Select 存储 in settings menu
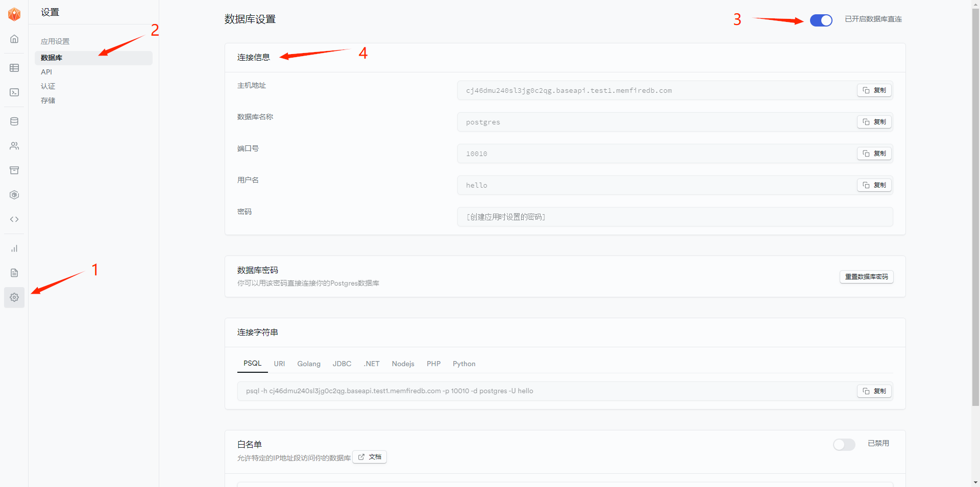The height and width of the screenshot is (487, 980). click(x=48, y=100)
